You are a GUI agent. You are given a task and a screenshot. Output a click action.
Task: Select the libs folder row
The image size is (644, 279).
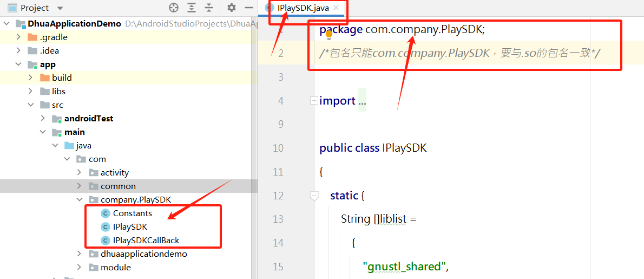pyautogui.click(x=129, y=91)
